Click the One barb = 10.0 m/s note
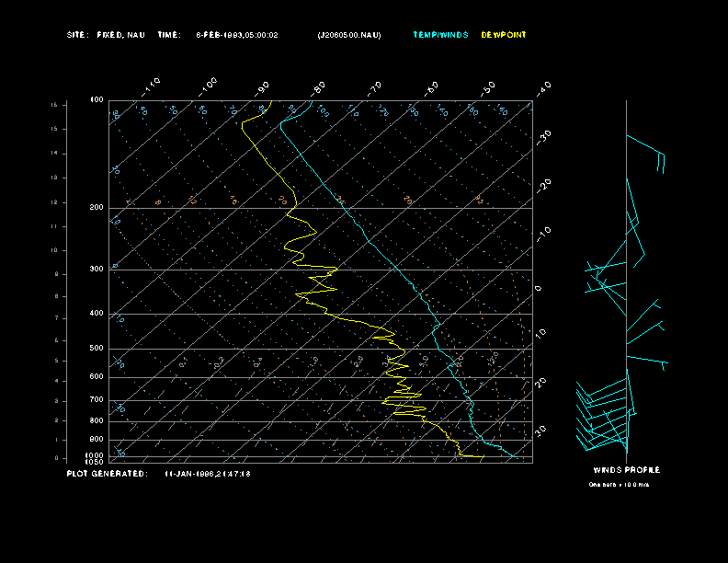The image size is (728, 563). click(x=619, y=485)
